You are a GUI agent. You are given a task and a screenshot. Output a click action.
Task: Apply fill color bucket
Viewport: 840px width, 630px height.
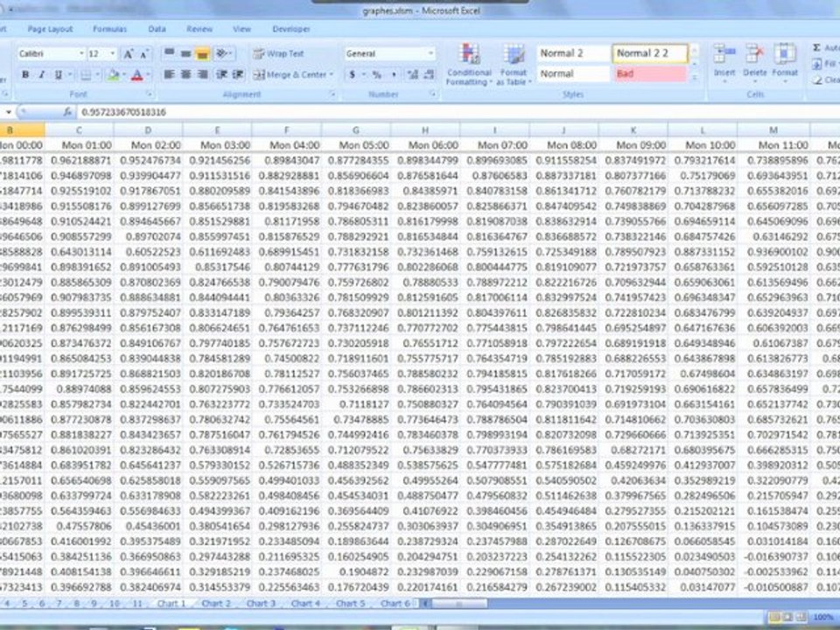click(113, 75)
